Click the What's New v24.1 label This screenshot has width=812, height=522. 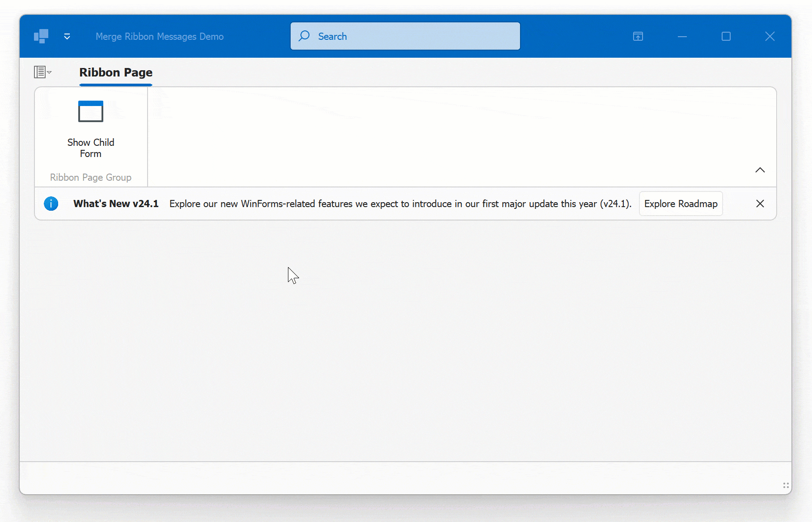(x=116, y=204)
